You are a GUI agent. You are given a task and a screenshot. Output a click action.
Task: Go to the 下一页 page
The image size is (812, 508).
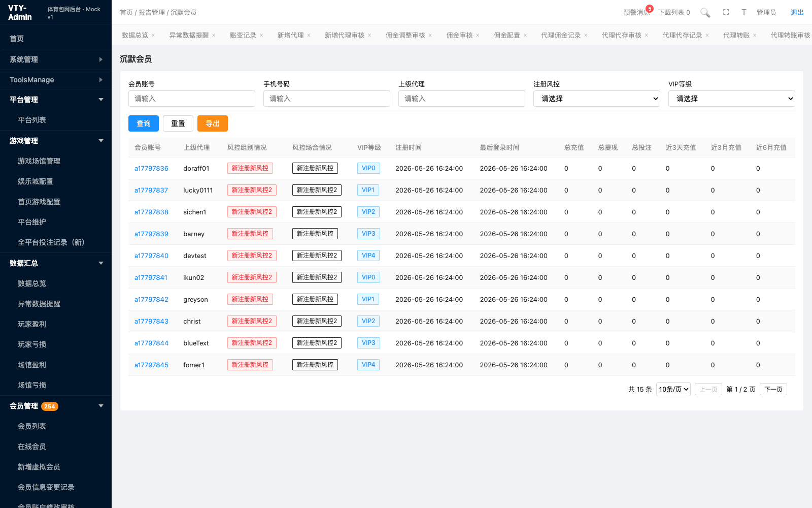tap(773, 389)
